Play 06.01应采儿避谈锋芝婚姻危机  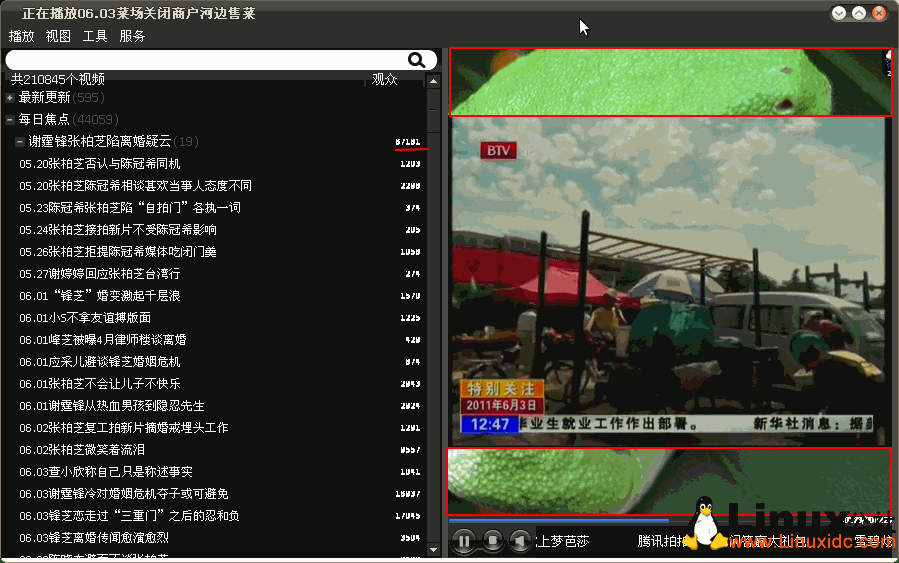100,361
